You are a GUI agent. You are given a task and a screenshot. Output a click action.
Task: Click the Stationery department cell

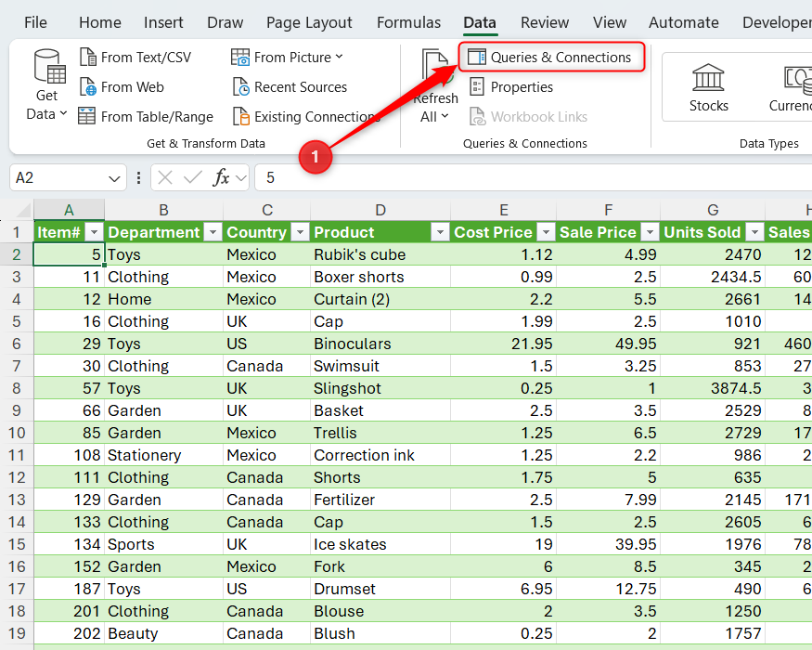(x=163, y=455)
